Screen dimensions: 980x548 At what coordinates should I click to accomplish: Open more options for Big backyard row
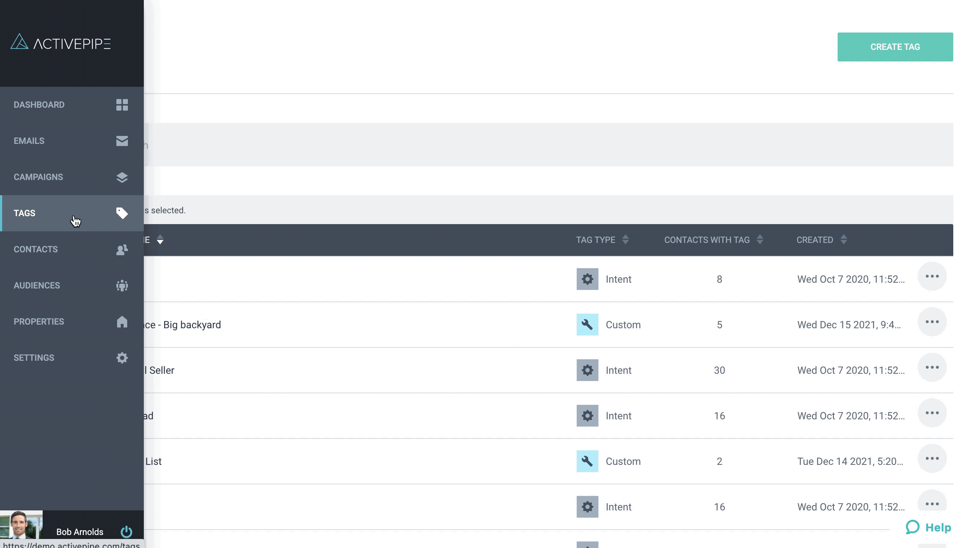tap(932, 322)
